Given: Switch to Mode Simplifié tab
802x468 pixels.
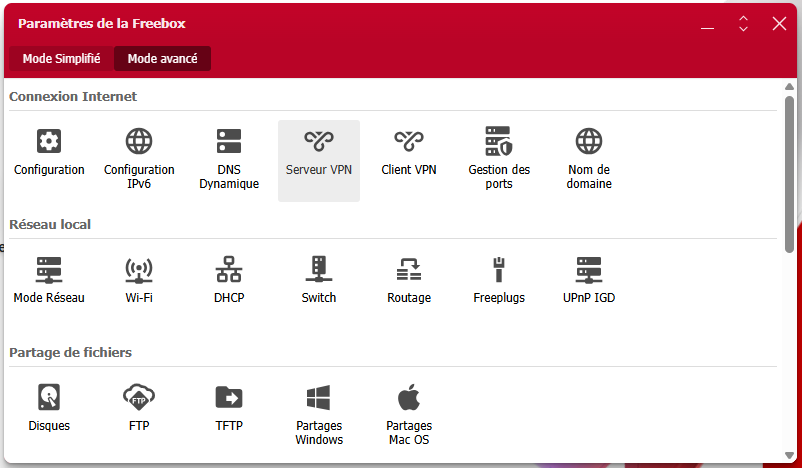Looking at the screenshot, I should 61,59.
